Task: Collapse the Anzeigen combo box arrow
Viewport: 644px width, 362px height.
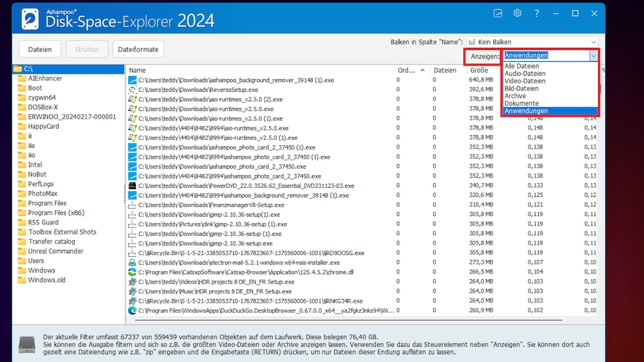Action: coord(593,56)
